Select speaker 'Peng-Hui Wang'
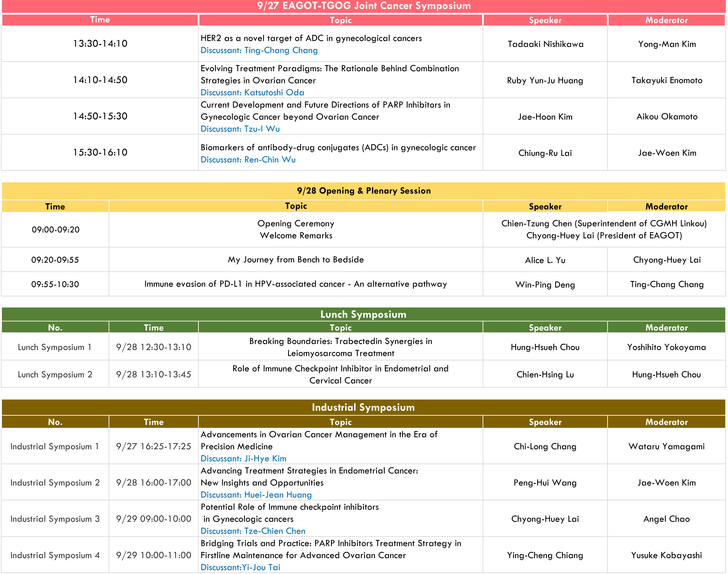Screen dimensions: 728x574 point(545,483)
